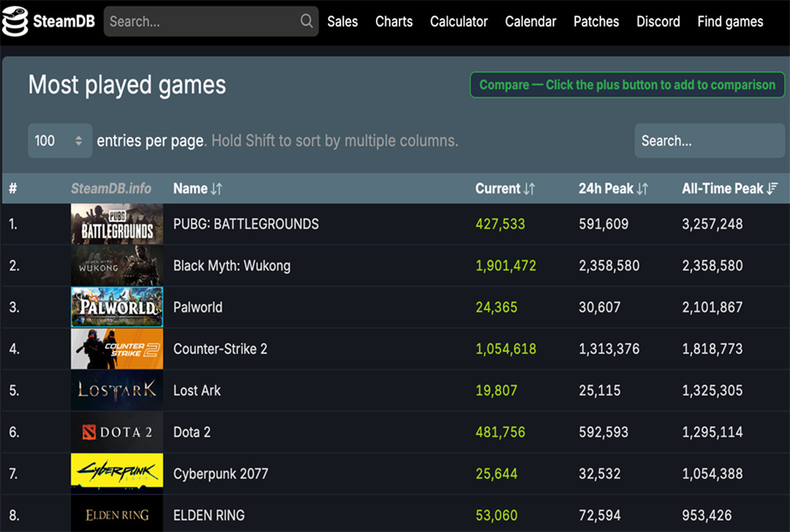Image resolution: width=790 pixels, height=532 pixels.
Task: Open the PUBG: BATTLEGROUNDS name link
Action: 246,224
